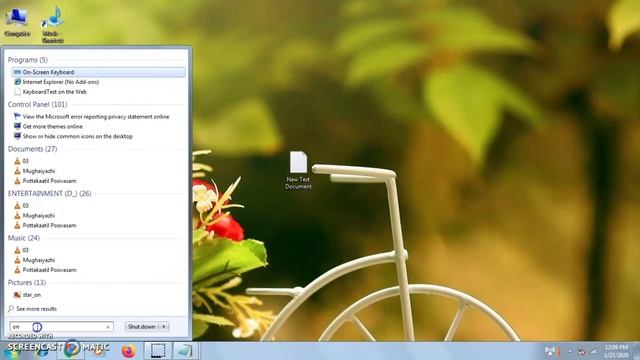
Task: Click VLC cone icon of Documents Mughaiyazhi
Action: [17, 171]
